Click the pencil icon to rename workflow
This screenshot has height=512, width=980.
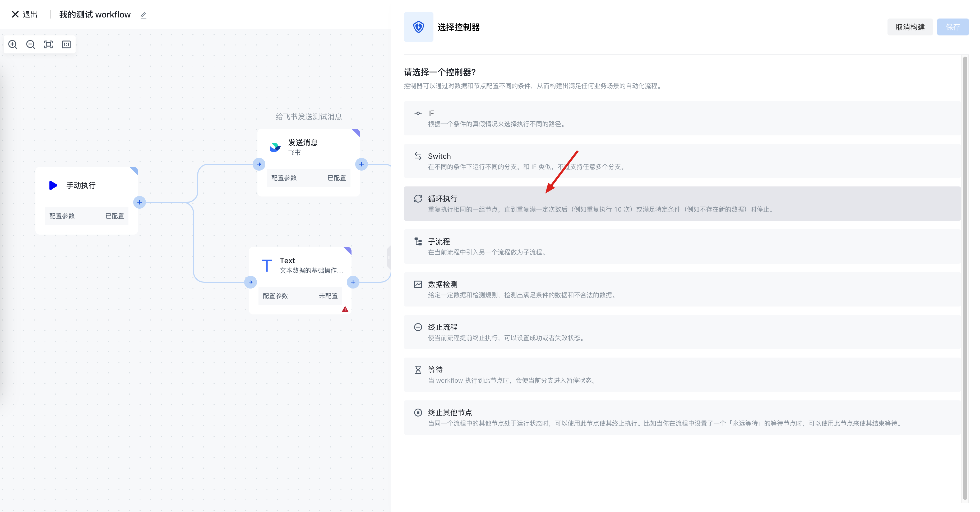144,15
